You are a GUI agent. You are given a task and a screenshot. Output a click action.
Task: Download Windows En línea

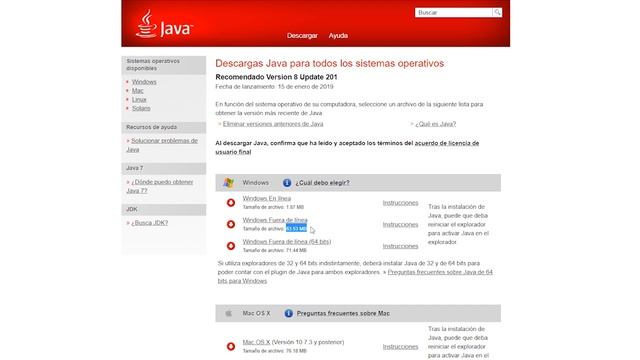tap(267, 198)
